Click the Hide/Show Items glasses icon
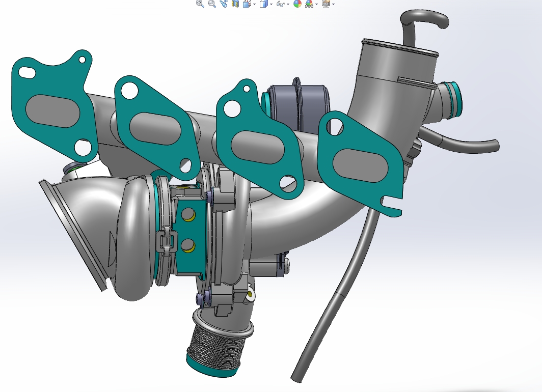The width and height of the screenshot is (542, 392). click(280, 4)
